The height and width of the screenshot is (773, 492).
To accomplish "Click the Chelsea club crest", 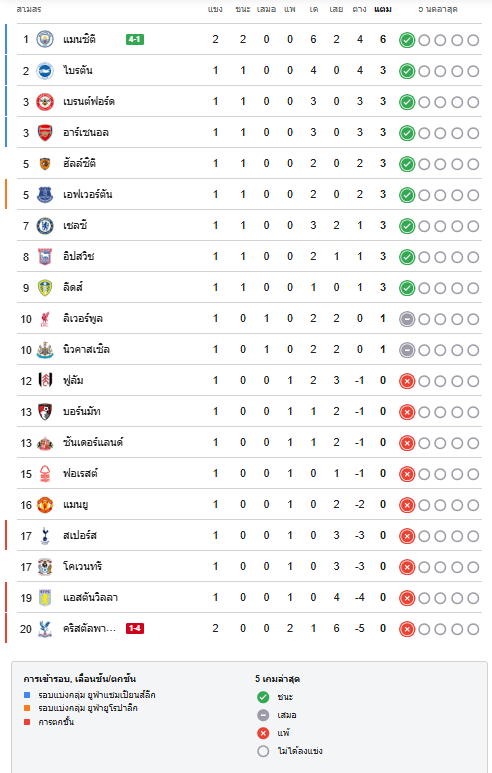I will 45,226.
